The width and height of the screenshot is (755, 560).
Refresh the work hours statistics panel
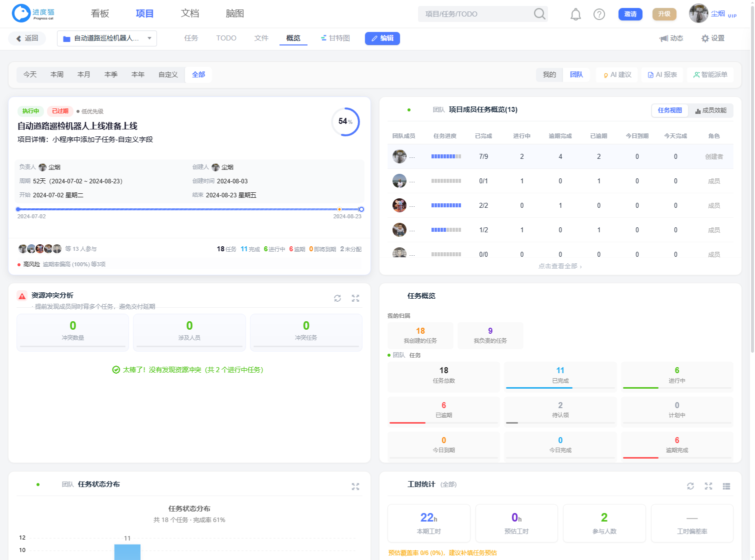coord(690,486)
